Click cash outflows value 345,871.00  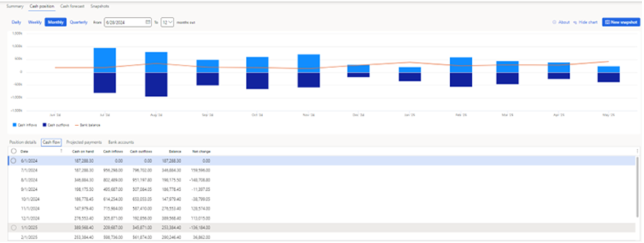143,227
